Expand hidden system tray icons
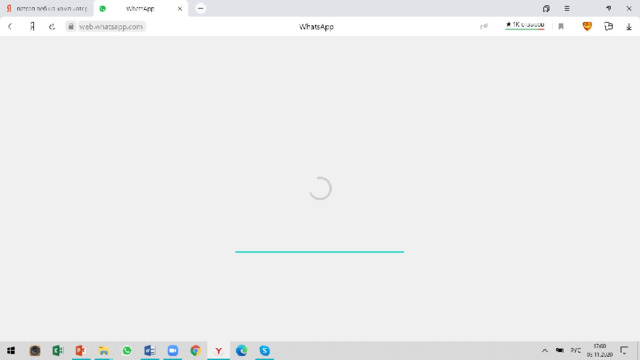640x360 pixels. click(544, 351)
